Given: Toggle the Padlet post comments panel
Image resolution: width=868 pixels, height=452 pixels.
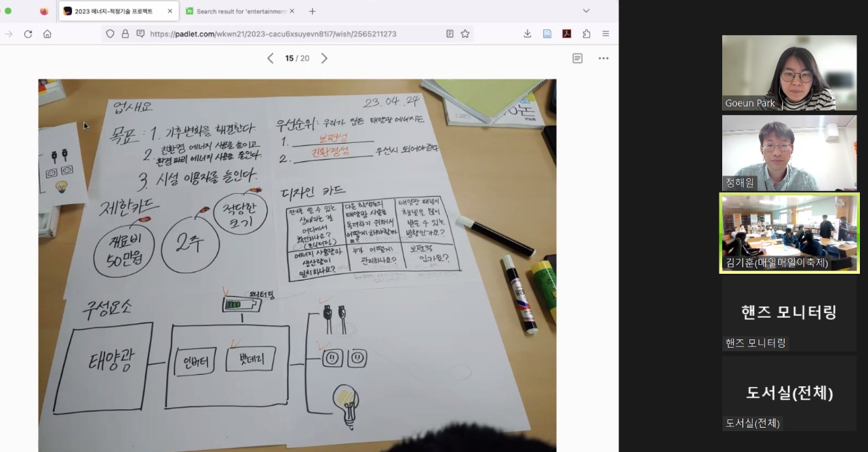Looking at the screenshot, I should tap(577, 58).
